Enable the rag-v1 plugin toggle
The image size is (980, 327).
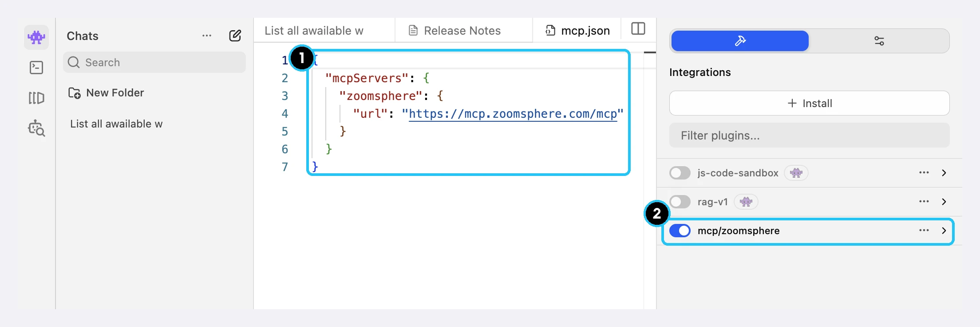[680, 202]
